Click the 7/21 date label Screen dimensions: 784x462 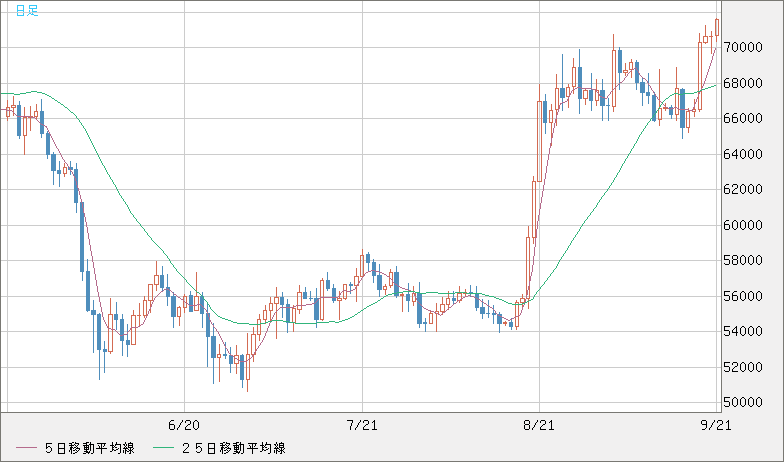click(x=362, y=426)
